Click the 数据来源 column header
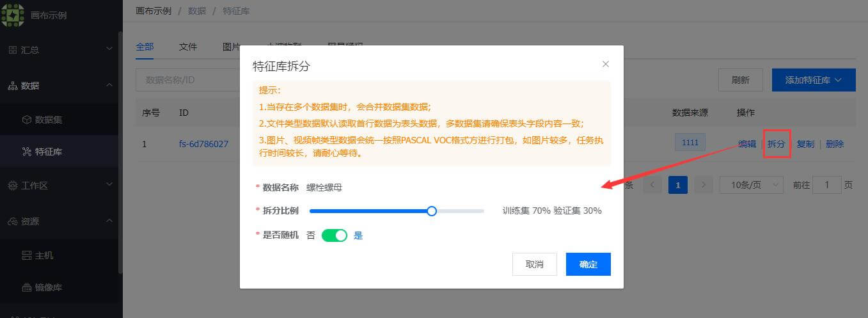 coord(690,113)
